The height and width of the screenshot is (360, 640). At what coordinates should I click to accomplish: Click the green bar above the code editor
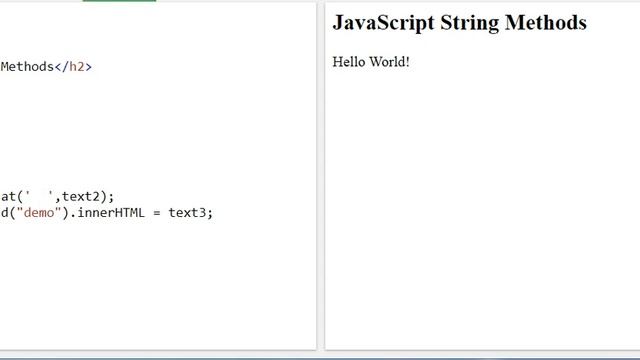(119, 1)
